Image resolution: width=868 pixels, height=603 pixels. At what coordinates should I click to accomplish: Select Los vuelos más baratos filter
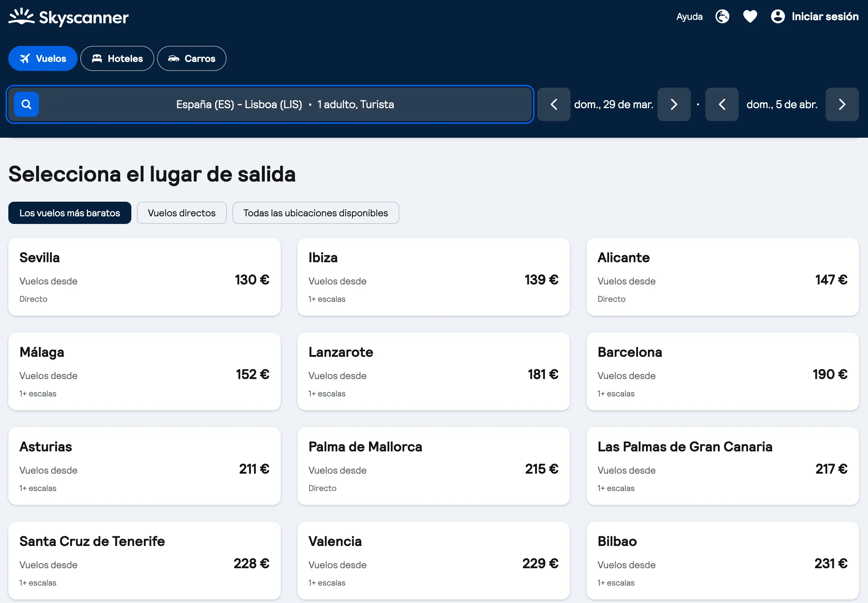click(x=69, y=213)
